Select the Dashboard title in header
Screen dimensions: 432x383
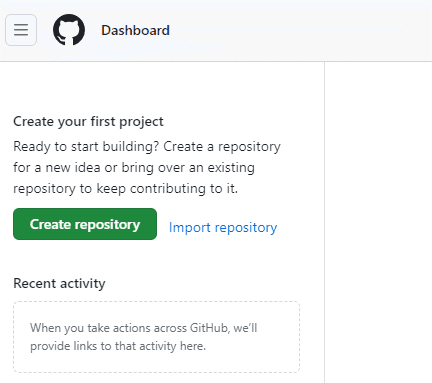[x=135, y=30]
